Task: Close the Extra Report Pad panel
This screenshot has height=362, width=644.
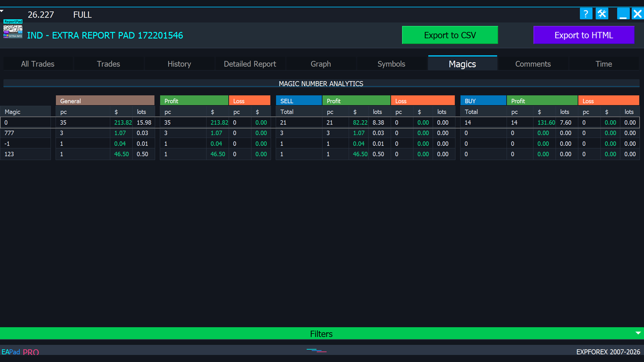Action: coord(637,14)
